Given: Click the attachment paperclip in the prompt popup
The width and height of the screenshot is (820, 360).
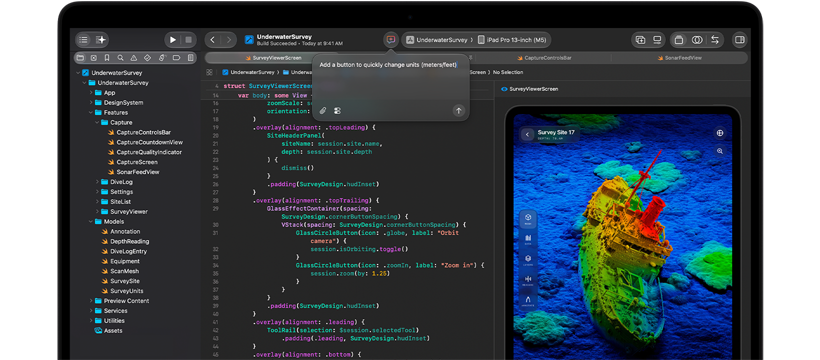Looking at the screenshot, I should point(323,111).
